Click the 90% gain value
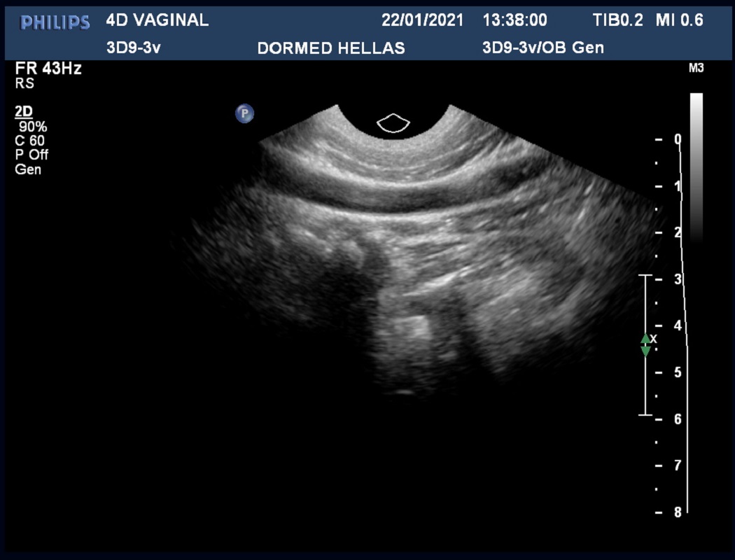Image resolution: width=735 pixels, height=560 pixels. [33, 127]
